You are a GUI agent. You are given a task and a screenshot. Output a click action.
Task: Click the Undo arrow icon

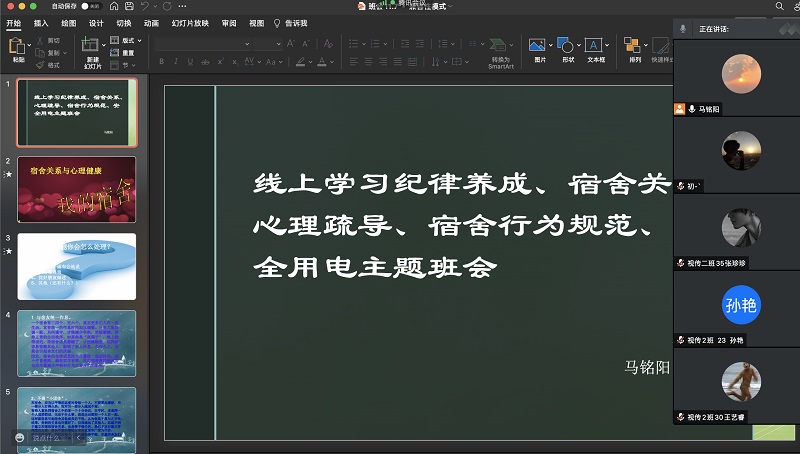[x=146, y=6]
